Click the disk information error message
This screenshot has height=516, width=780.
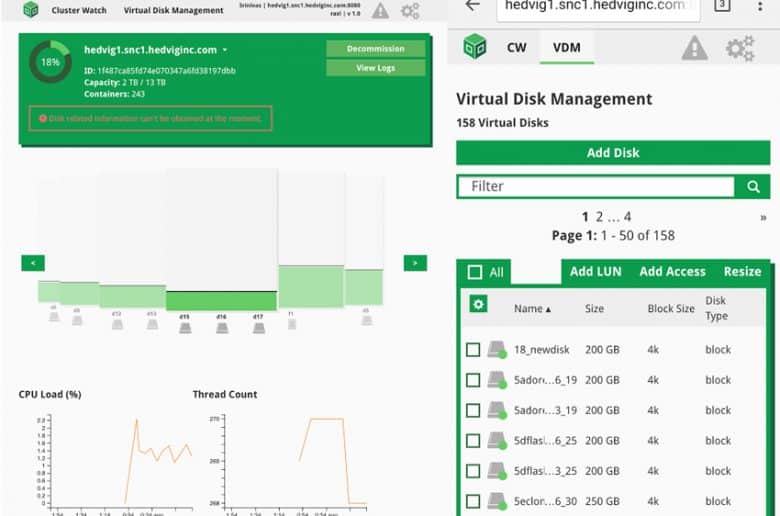click(150, 118)
